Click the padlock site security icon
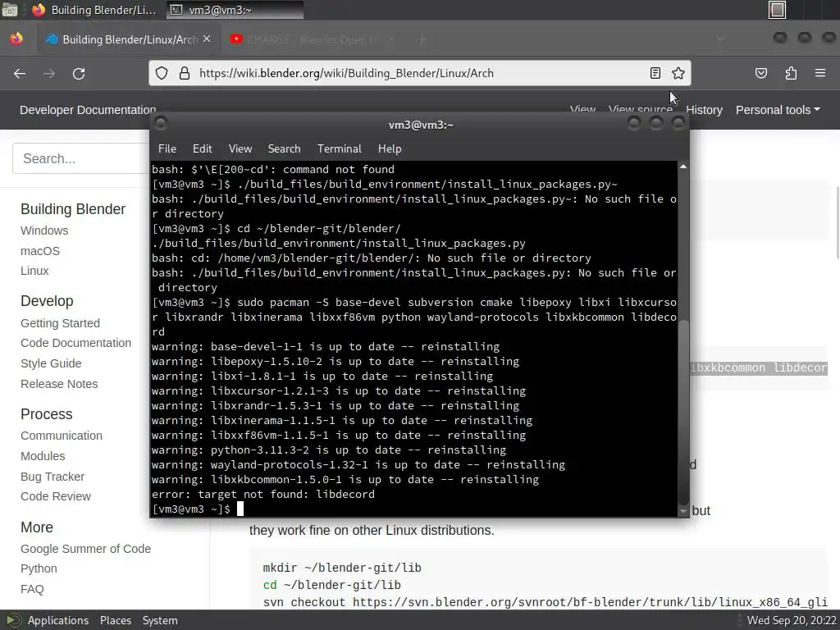Image resolution: width=840 pixels, height=630 pixels. tap(185, 73)
